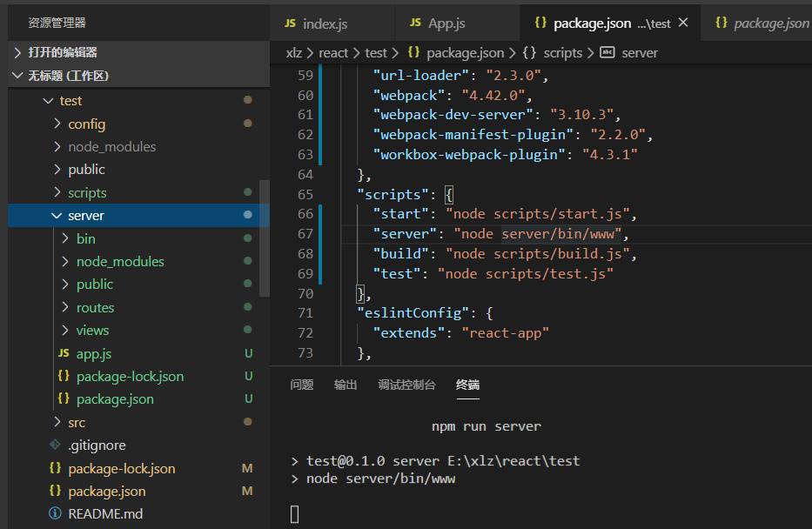Open the index.js editor tab
The width and height of the screenshot is (812, 529).
pyautogui.click(x=332, y=23)
